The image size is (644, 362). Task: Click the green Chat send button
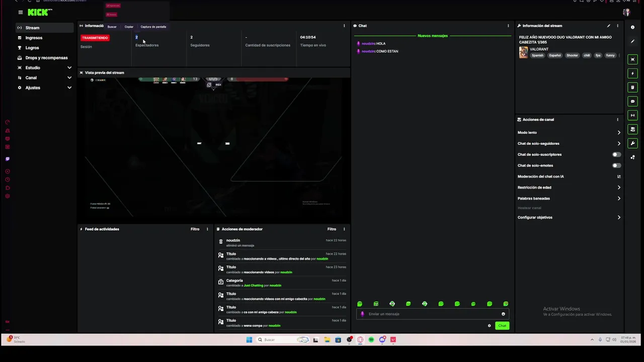tap(502, 326)
